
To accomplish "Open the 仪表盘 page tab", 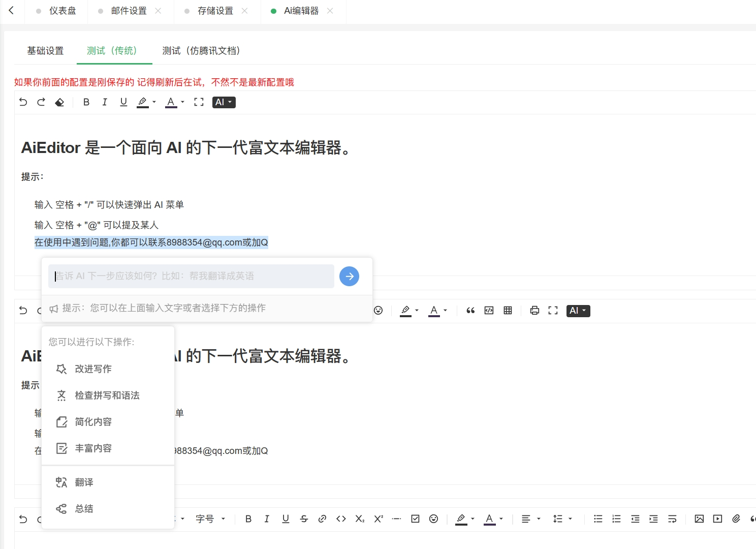I will click(x=56, y=11).
